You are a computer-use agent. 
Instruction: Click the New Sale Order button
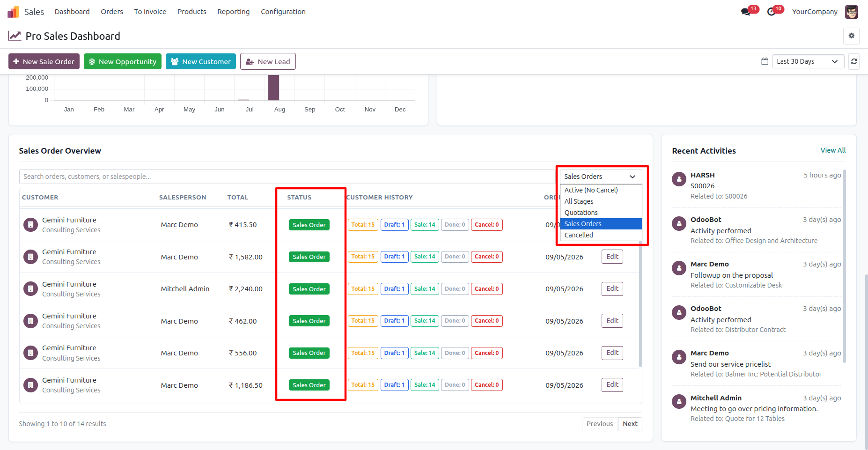point(44,61)
